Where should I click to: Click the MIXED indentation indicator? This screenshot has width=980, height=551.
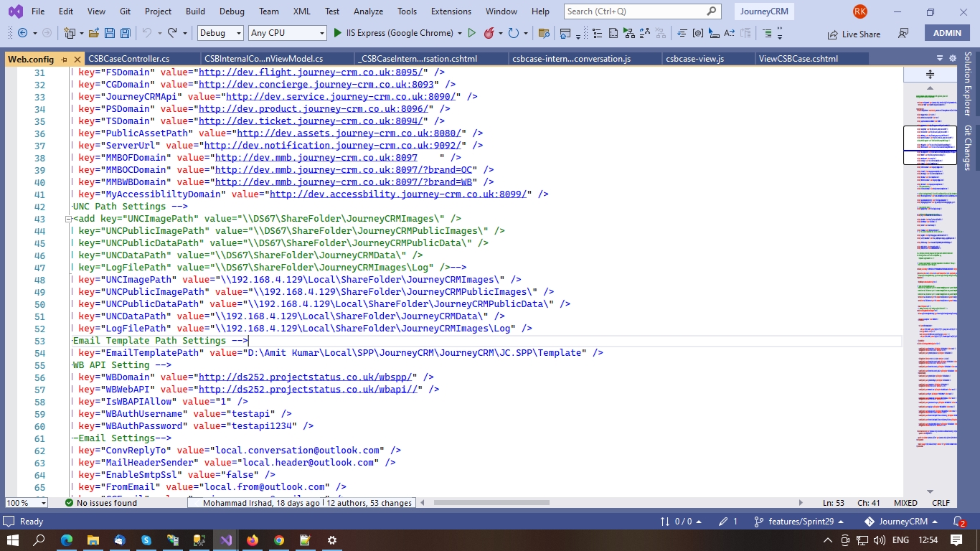point(905,503)
